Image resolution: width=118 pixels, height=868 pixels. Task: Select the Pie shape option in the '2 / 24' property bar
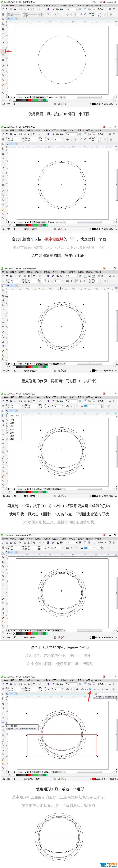tap(81, 15)
